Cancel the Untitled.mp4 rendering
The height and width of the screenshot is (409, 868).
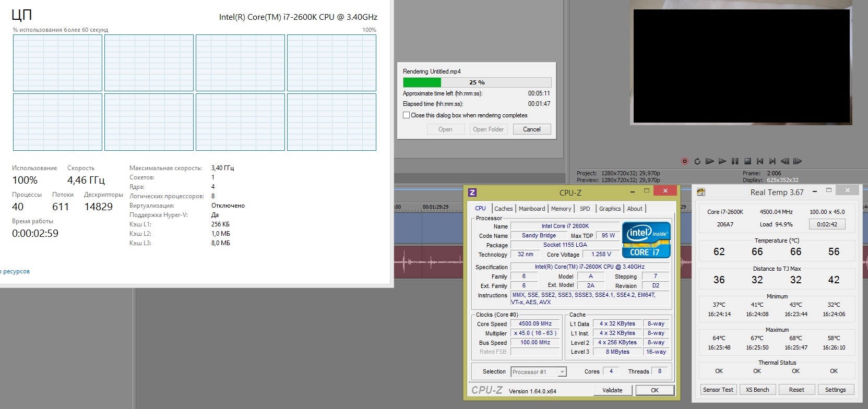pos(531,129)
